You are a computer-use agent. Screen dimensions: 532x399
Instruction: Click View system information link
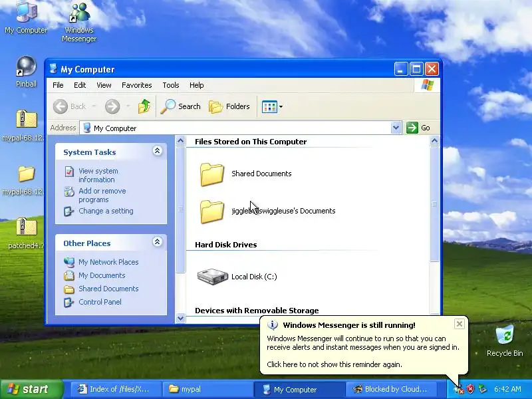98,176
